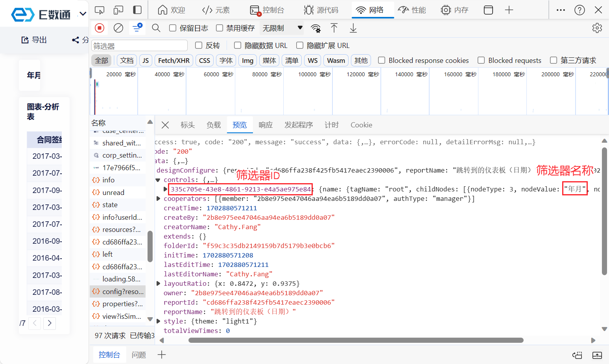The height and width of the screenshot is (364, 609).
Task: Expand the cooperators array
Action: [158, 199]
